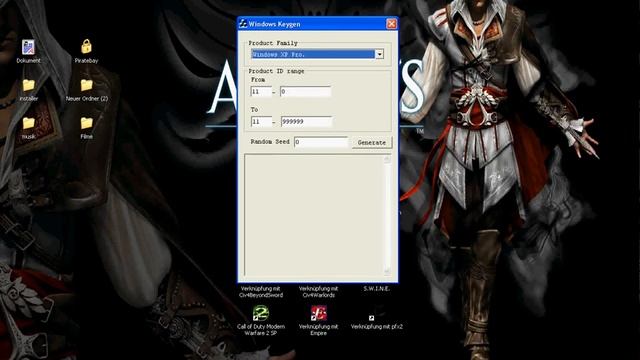Focus the From first field containing 11
The image size is (640, 360).
click(x=261, y=91)
